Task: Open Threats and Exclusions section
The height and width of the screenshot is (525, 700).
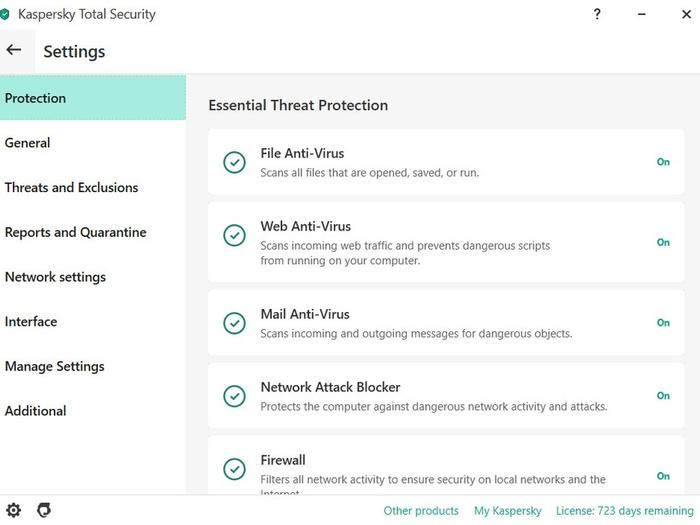Action: pyautogui.click(x=71, y=187)
